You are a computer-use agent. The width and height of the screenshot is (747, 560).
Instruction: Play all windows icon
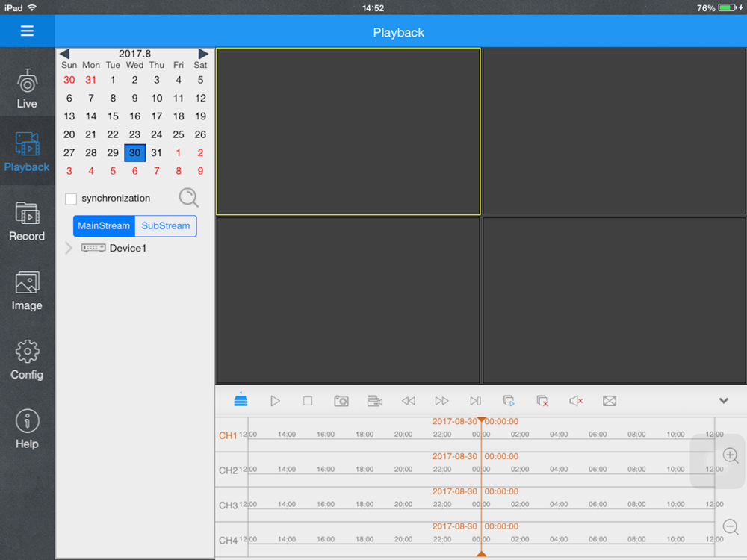point(509,401)
